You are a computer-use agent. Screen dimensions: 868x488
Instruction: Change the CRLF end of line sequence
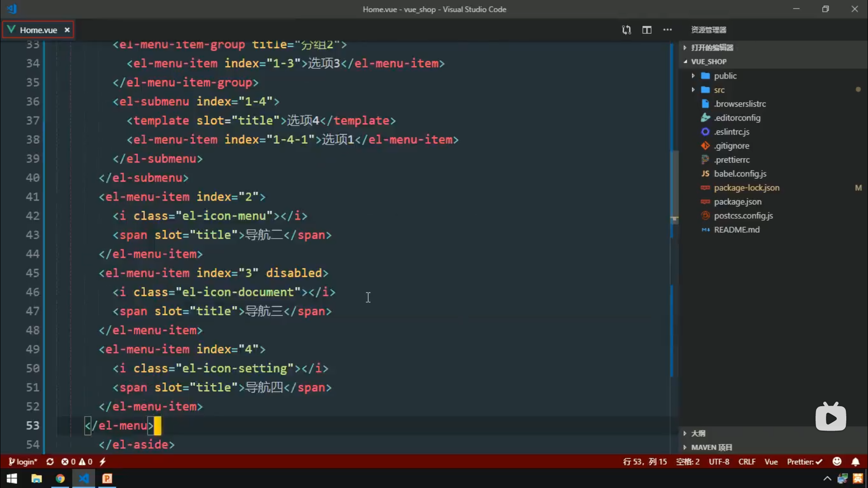click(x=747, y=462)
